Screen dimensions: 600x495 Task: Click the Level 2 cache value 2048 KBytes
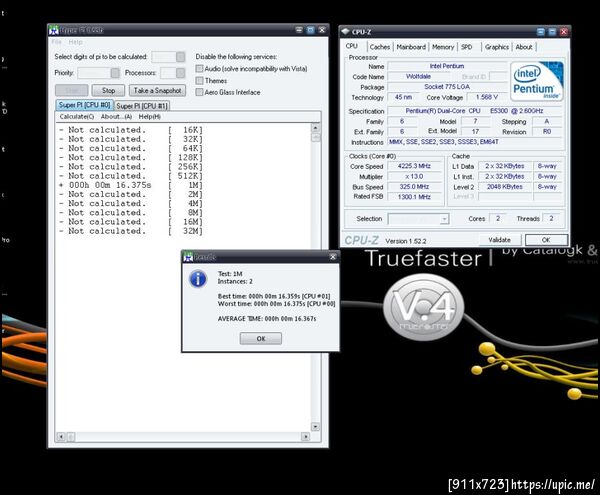(x=505, y=187)
